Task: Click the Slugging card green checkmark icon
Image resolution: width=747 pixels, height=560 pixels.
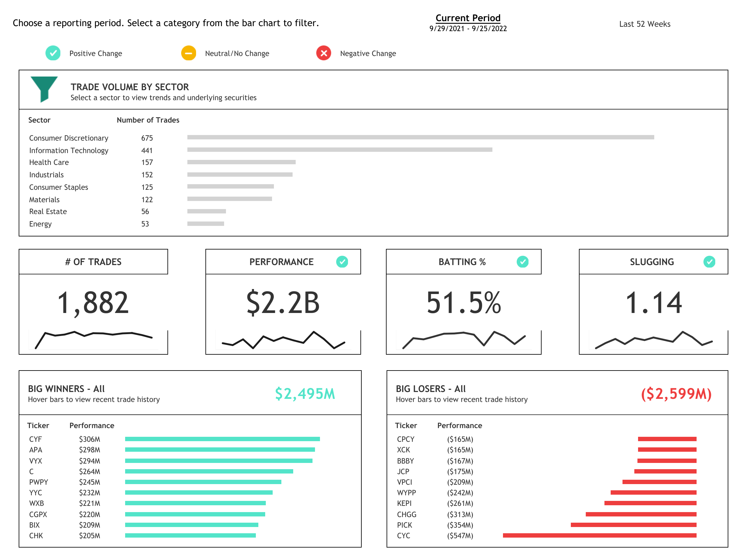Action: point(709,262)
